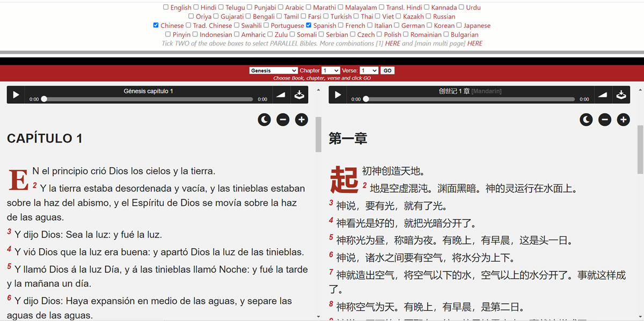The height and width of the screenshot is (321, 644).
Task: Tick the English language checkbox
Action: pyautogui.click(x=166, y=8)
